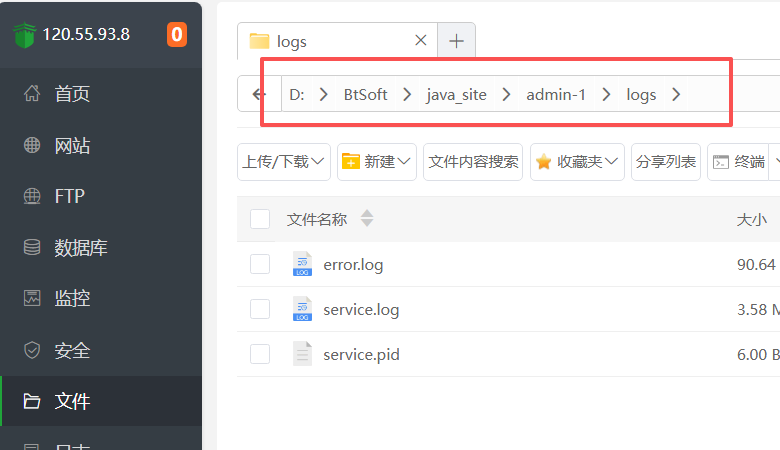Image resolution: width=780 pixels, height=450 pixels.
Task: Click the 90.64 size value of error.log
Action: tap(756, 265)
